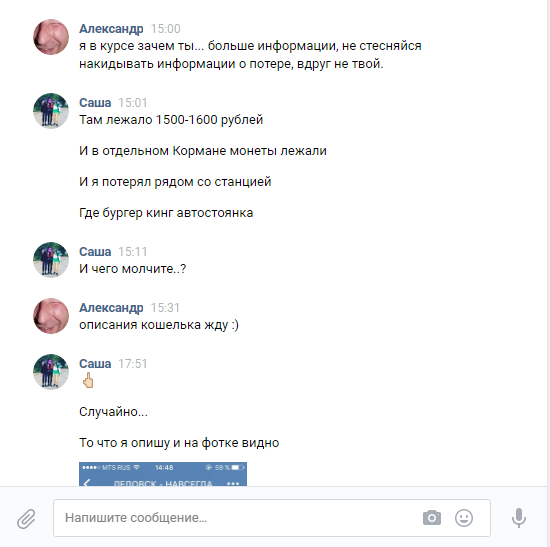Open the camera photo attachment icon
This screenshot has height=547, width=550.
[x=432, y=518]
